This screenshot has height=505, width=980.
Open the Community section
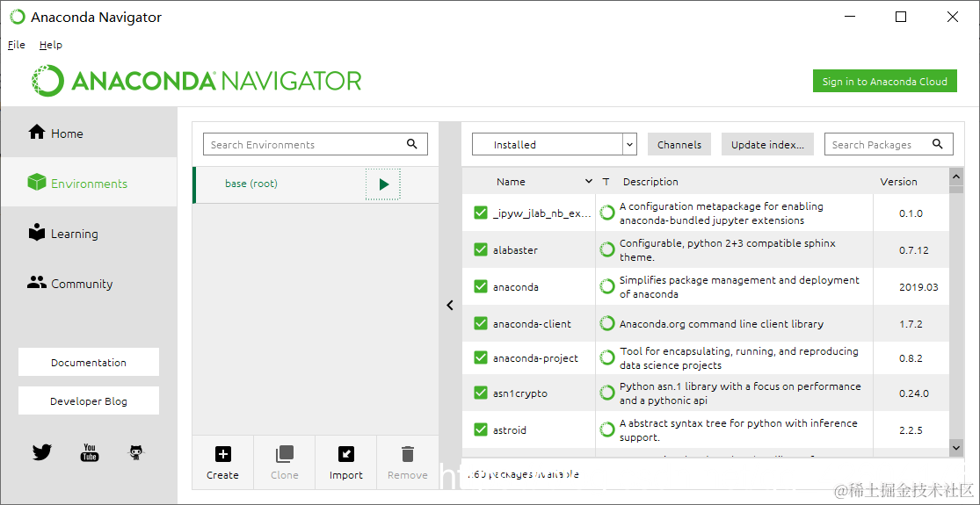point(88,283)
